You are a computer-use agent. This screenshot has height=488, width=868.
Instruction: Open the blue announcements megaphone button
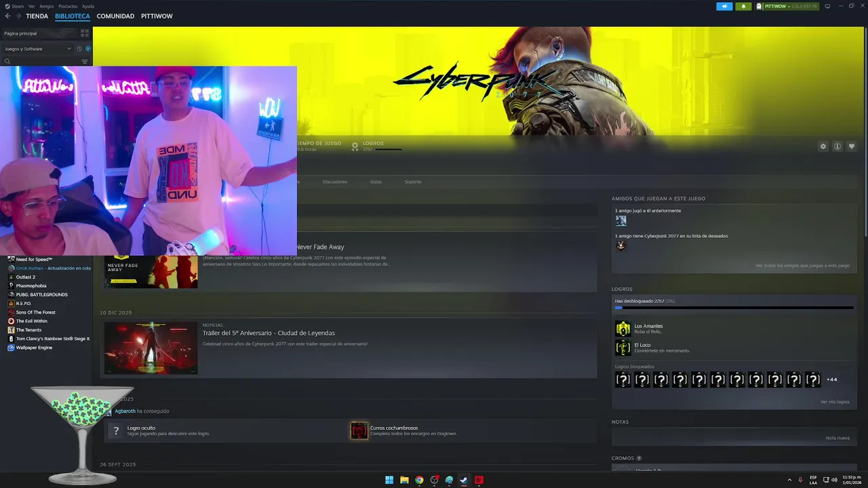pyautogui.click(x=724, y=6)
